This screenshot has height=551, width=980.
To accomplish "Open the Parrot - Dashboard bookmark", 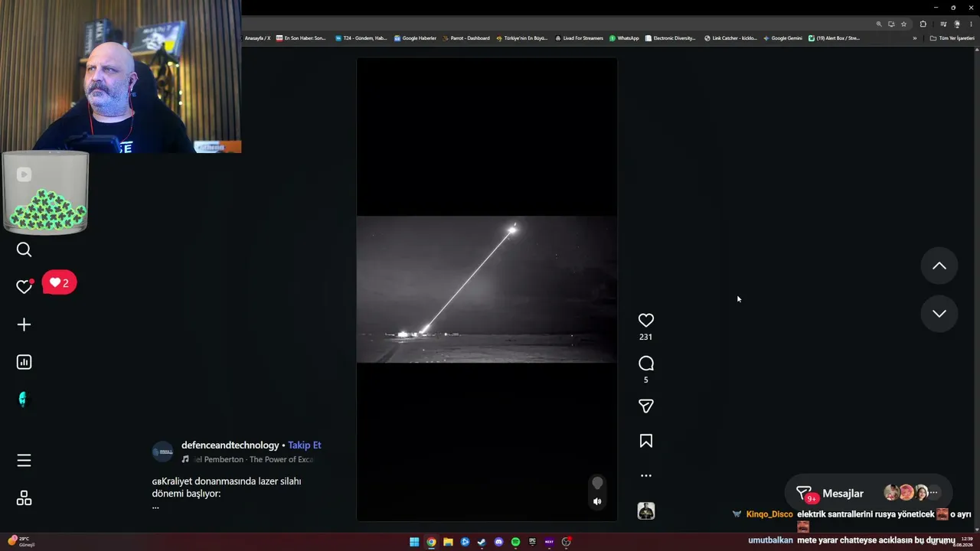I will 466,38.
